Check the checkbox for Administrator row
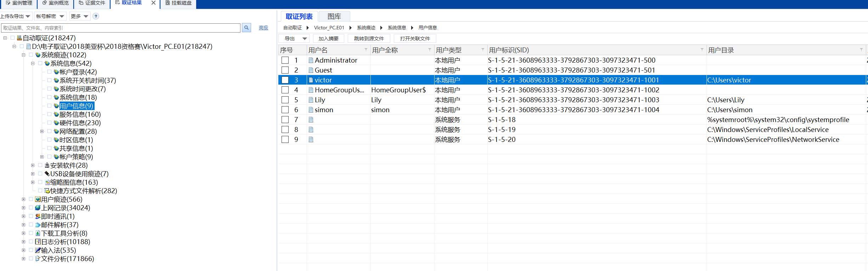Screen dimensions: 868x271 click(x=285, y=60)
